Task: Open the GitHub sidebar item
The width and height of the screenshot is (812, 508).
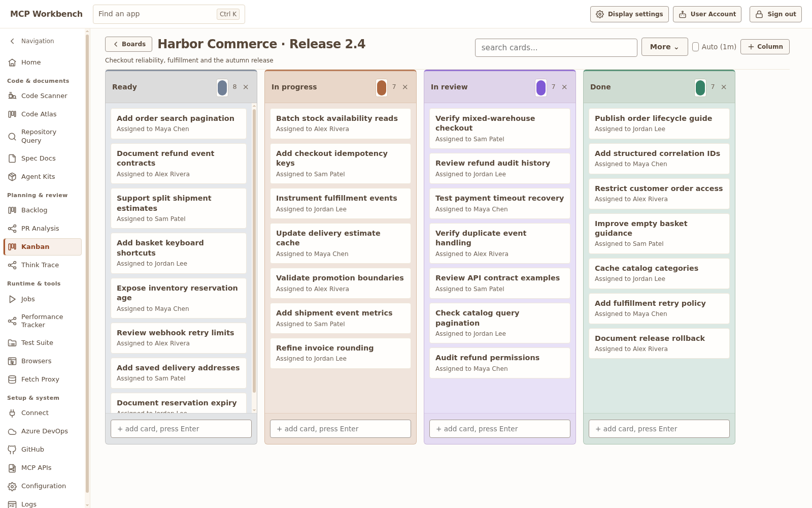Action: [43, 449]
